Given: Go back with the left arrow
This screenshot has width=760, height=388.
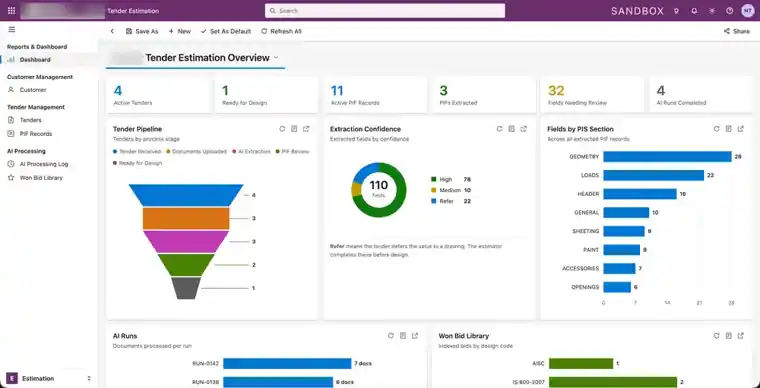Looking at the screenshot, I should coord(112,31).
